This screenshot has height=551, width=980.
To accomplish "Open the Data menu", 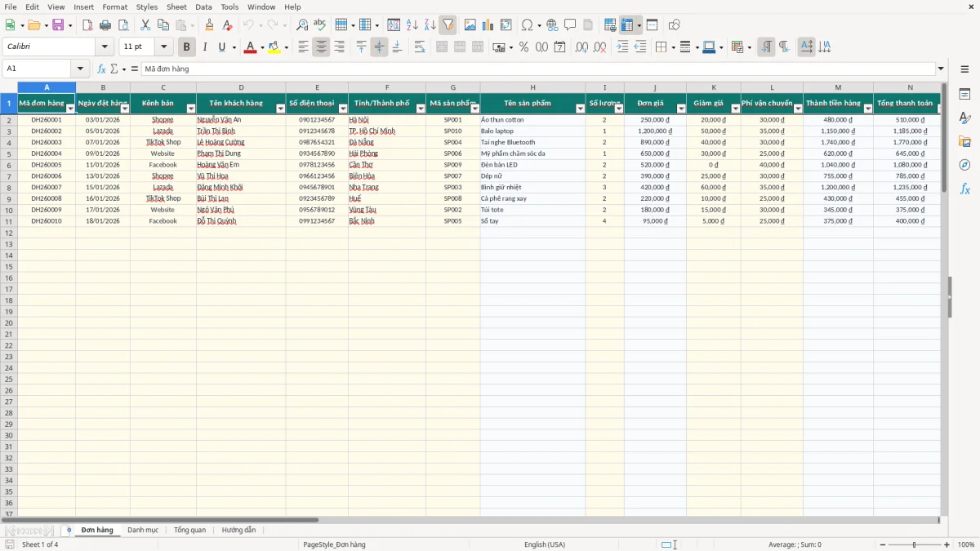I will click(x=203, y=7).
